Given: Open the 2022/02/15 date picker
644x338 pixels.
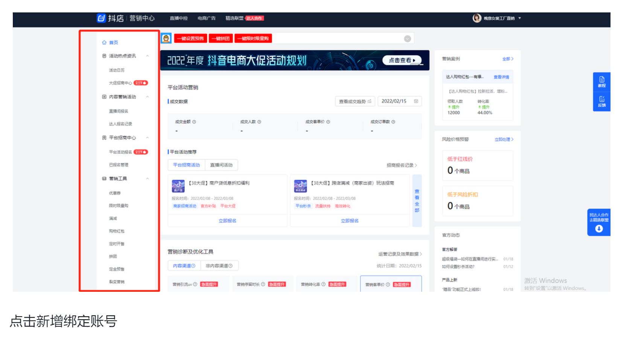Looking at the screenshot, I should (x=399, y=101).
